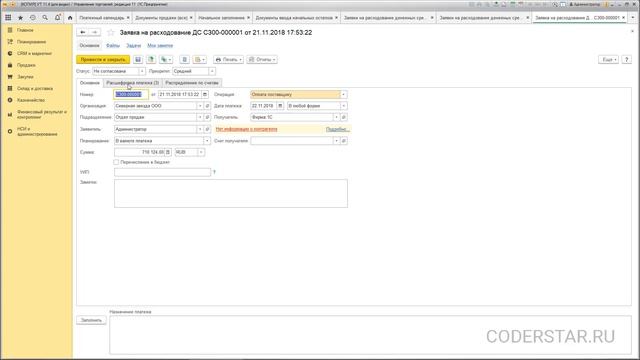Close the Платежный календарь tab
640x360 pixels.
[128, 18]
